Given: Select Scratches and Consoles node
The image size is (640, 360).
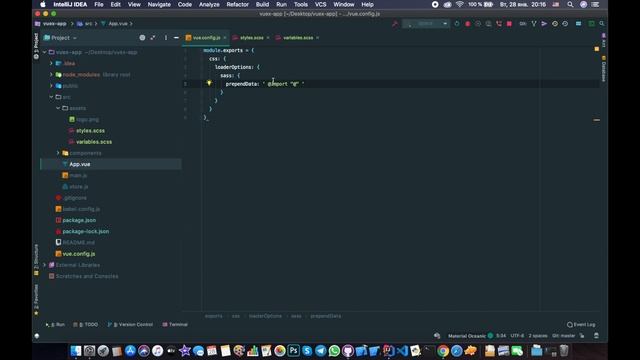Looking at the screenshot, I should pyautogui.click(x=87, y=276).
